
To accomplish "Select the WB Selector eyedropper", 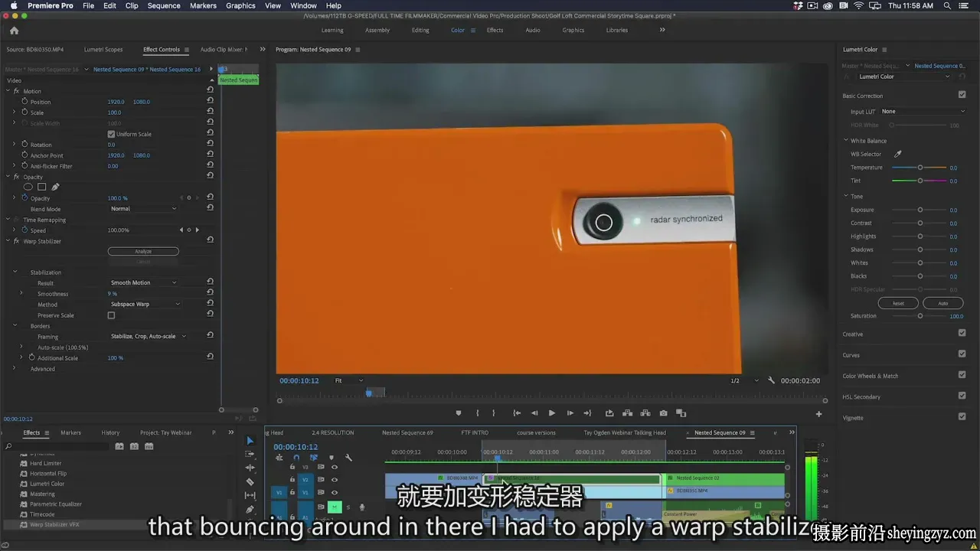I will coord(898,154).
